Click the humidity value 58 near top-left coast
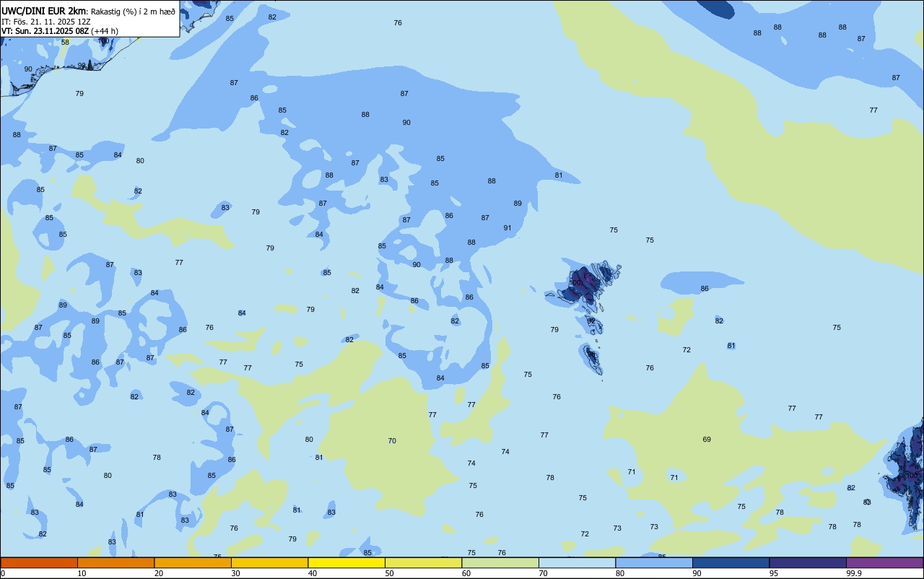Viewport: 924px width, 579px height. [65, 43]
